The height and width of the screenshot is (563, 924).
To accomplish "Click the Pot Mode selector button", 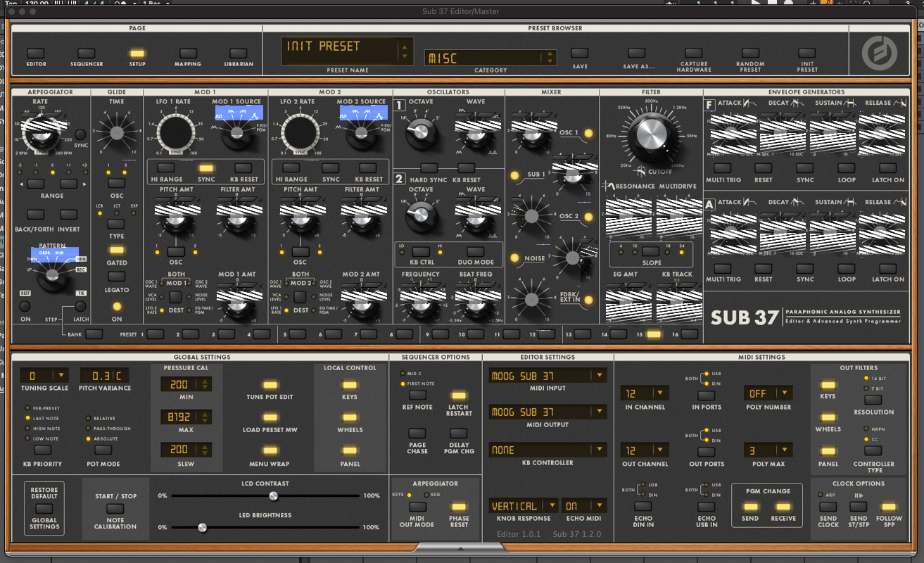I will 104,450.
